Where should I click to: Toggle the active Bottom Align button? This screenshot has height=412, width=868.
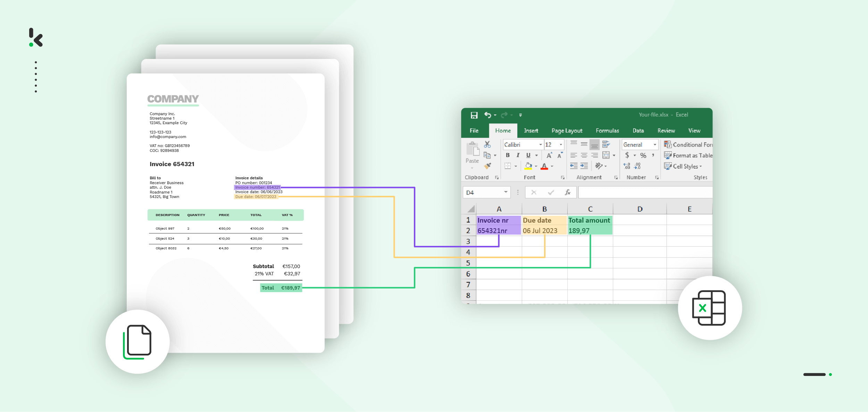click(x=594, y=145)
